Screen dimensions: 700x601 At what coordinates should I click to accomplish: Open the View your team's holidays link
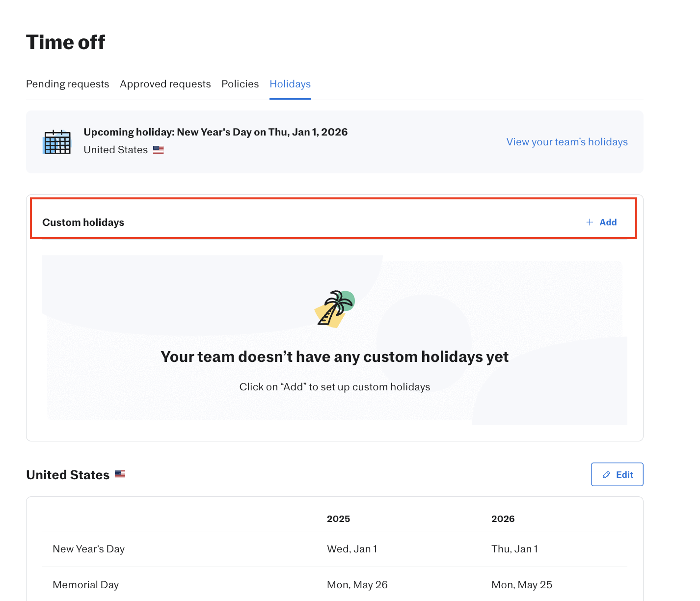(567, 142)
